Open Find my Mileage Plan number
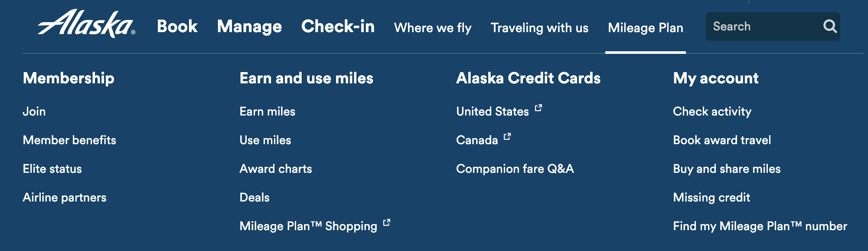Viewport: 868px width, 251px height. 760,226
